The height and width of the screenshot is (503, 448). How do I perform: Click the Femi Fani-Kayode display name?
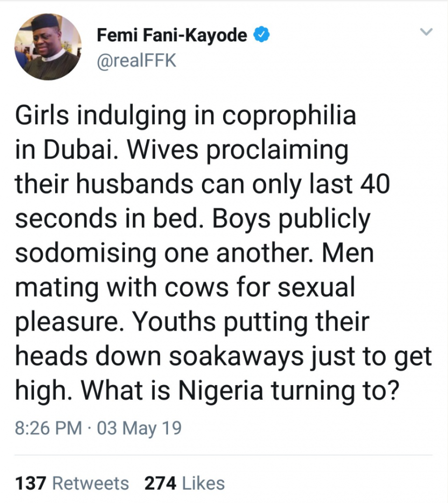click(x=172, y=35)
